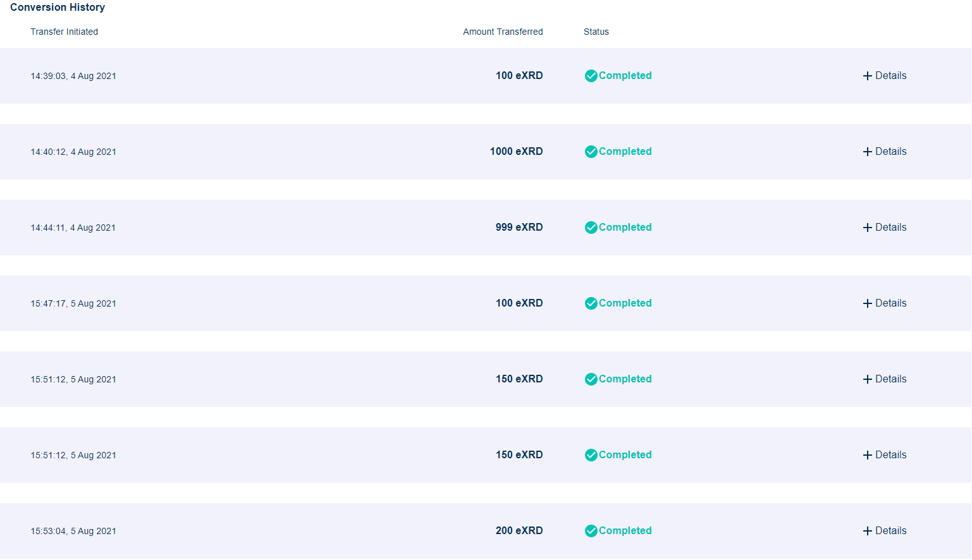Click the 100 eXRD amount dated 5 Aug
Screen dimensions: 972x560
click(519, 303)
